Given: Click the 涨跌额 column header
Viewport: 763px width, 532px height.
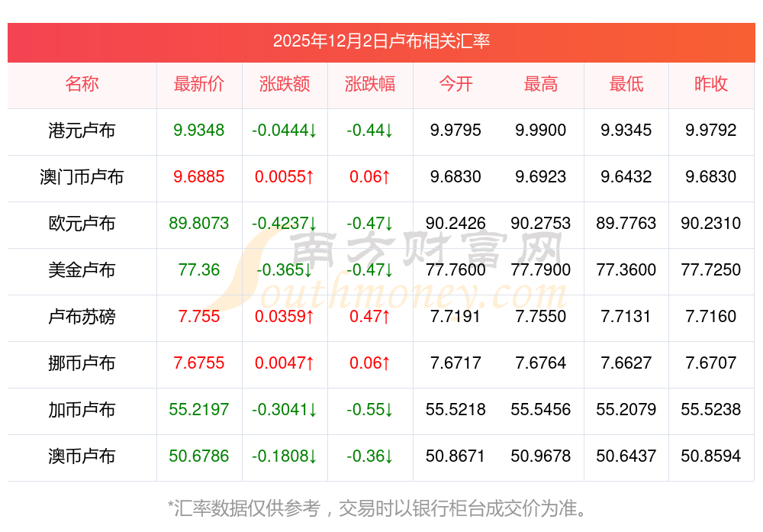Looking at the screenshot, I should tap(285, 84).
